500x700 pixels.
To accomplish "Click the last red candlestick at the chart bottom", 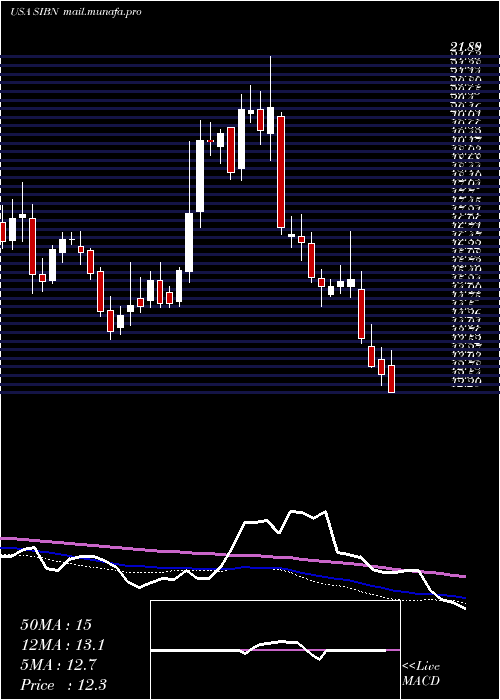I will coord(392,379).
